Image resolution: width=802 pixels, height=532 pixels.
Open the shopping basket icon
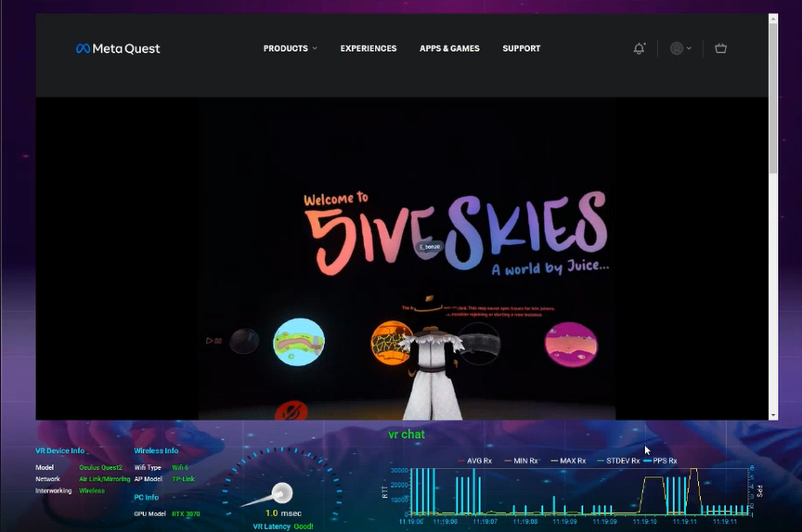click(720, 48)
